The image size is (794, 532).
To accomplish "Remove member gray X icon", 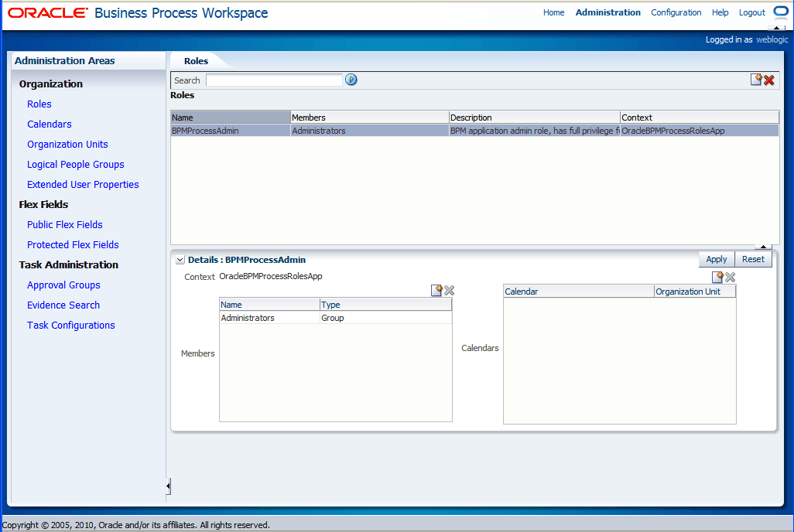I will (x=449, y=291).
